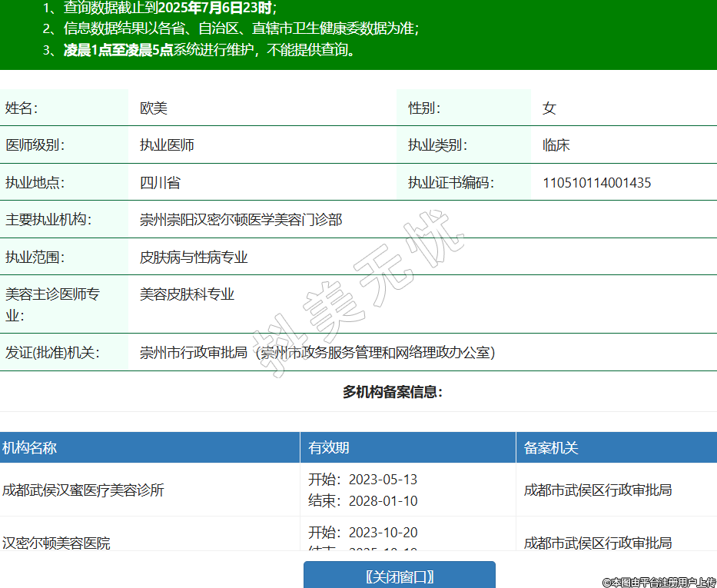Screen dimensions: 717x588
Task: Click the 执业类别 label cell
Action: (x=437, y=145)
